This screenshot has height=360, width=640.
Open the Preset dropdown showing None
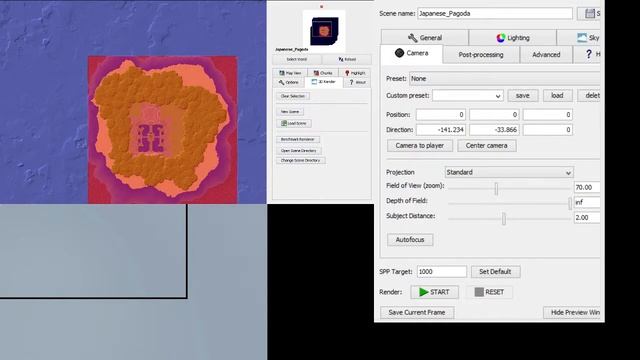click(x=505, y=78)
